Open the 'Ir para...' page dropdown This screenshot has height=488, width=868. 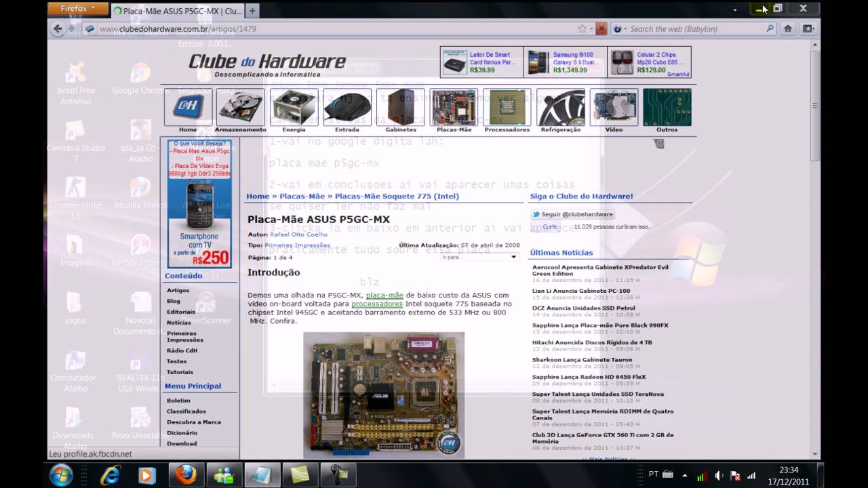479,257
